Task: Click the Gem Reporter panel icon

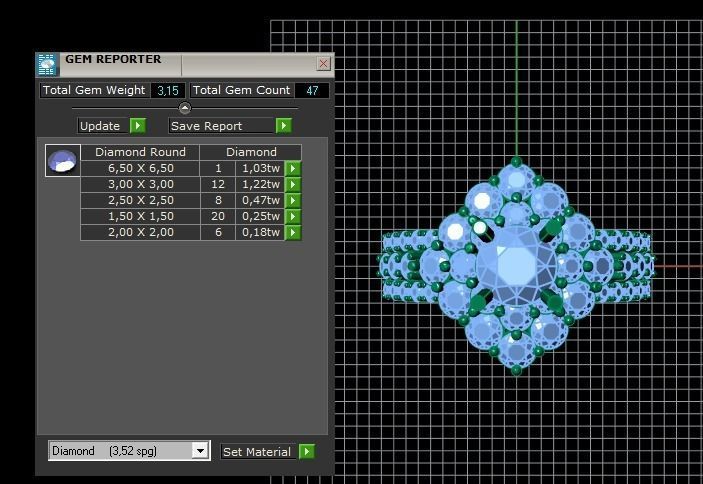Action: click(47, 65)
